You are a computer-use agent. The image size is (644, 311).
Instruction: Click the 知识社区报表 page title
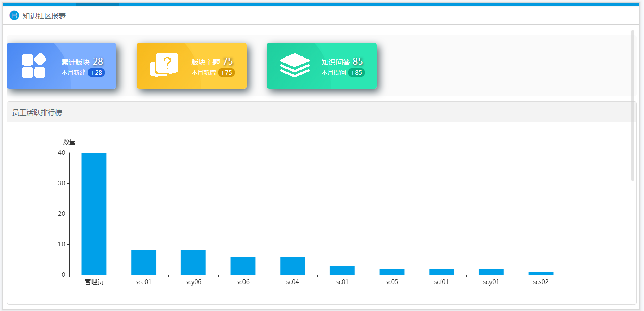tap(44, 16)
